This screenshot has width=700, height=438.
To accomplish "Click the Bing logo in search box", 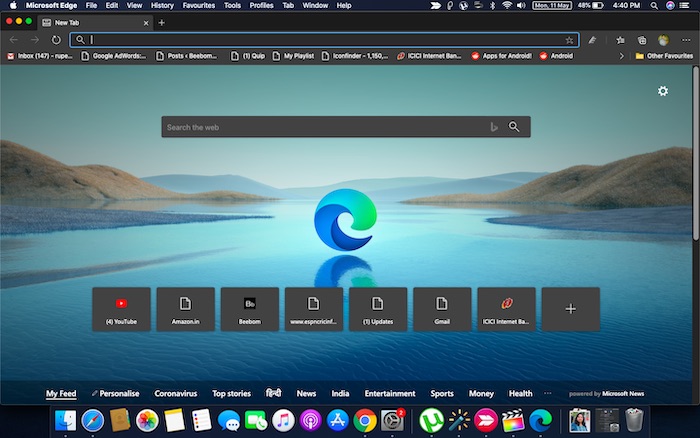I will pos(494,127).
